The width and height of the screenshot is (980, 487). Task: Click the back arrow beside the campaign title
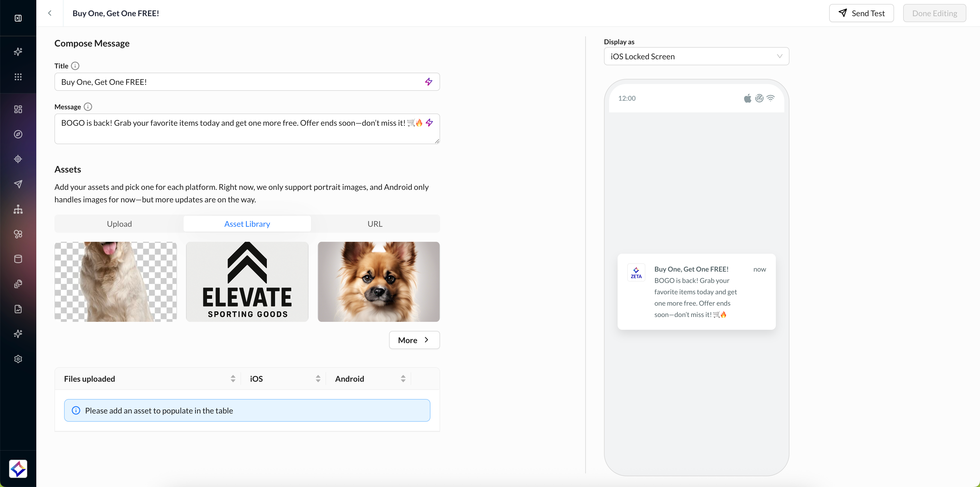click(x=49, y=13)
